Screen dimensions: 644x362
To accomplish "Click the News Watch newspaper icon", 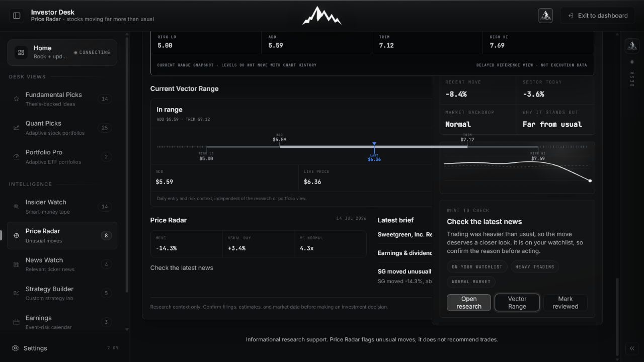I will pyautogui.click(x=16, y=264).
